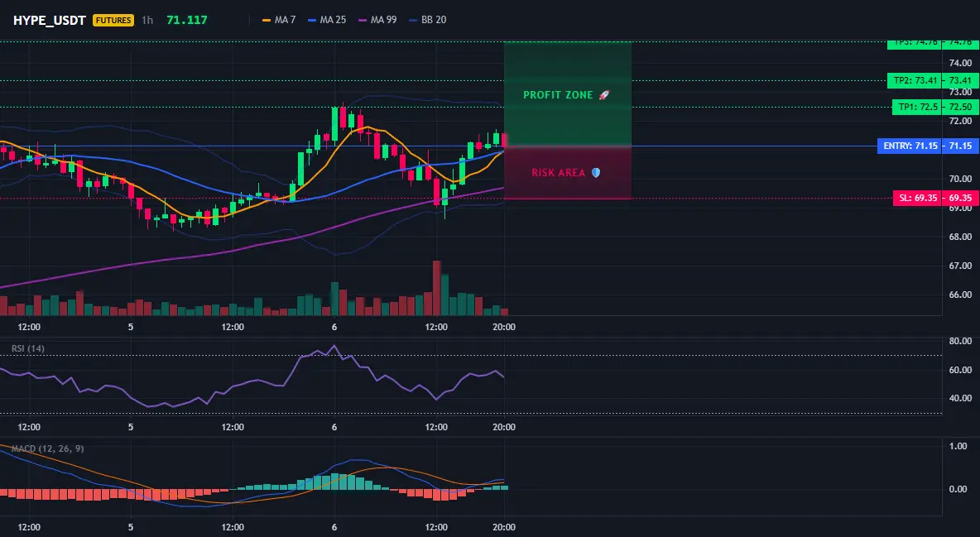This screenshot has width=980, height=537.
Task: Click 0.00 on the MACD axis
Action: 958,489
